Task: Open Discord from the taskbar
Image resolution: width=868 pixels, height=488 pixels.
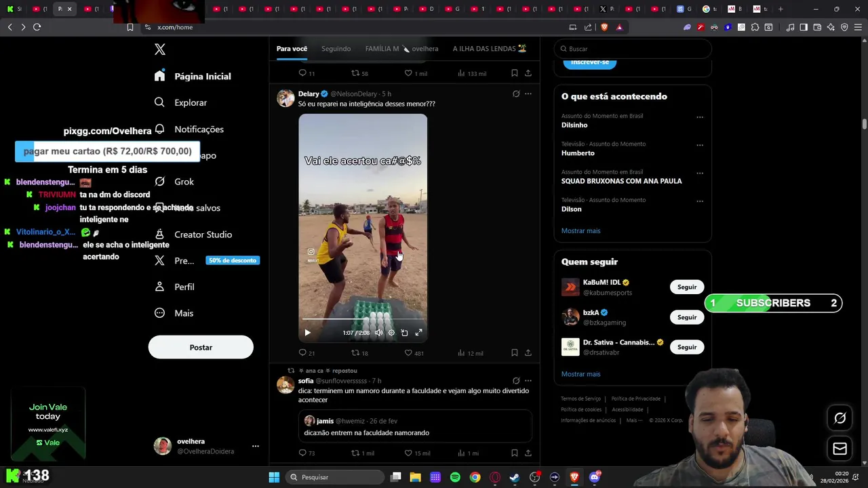Action: (595, 477)
